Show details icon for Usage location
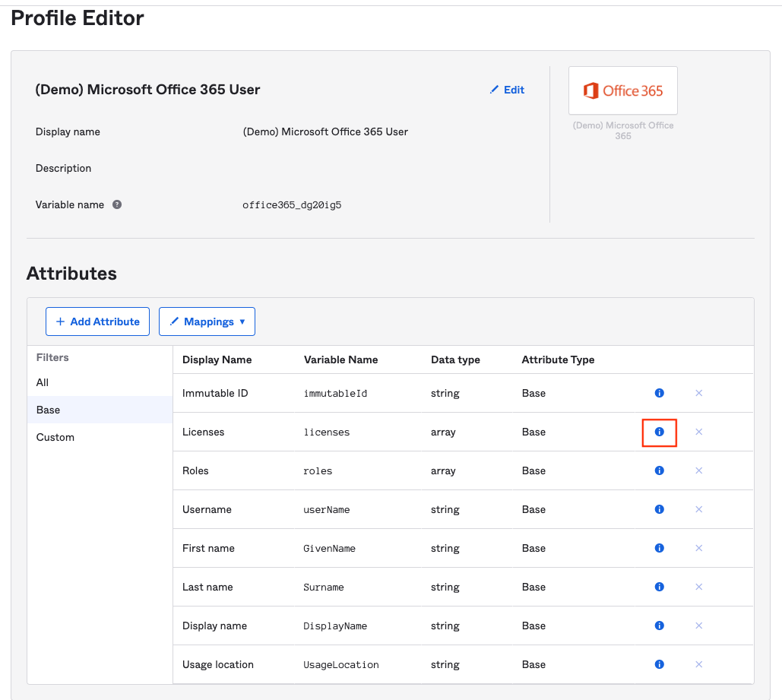Viewport: 782px width, 700px height. (x=659, y=664)
